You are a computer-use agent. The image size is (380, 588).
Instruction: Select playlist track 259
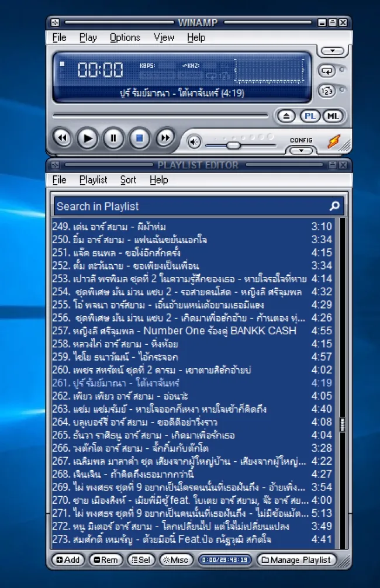(192, 357)
